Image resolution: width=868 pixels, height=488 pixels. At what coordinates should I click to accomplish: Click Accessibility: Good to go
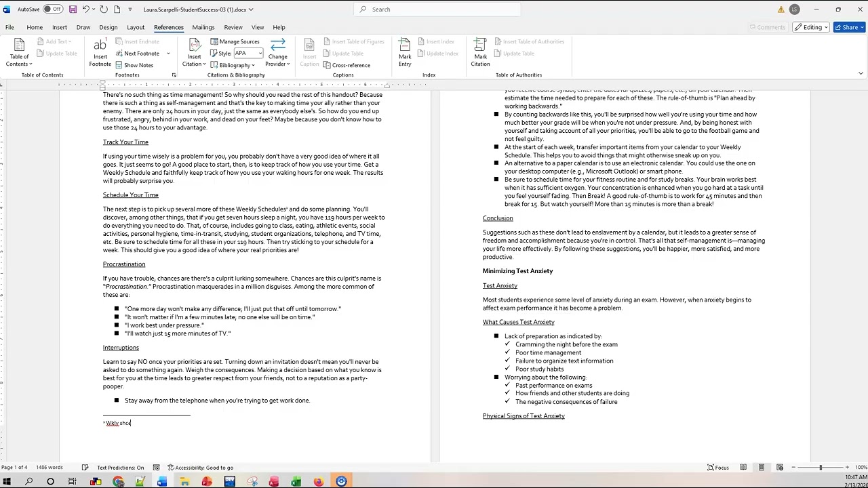201,468
